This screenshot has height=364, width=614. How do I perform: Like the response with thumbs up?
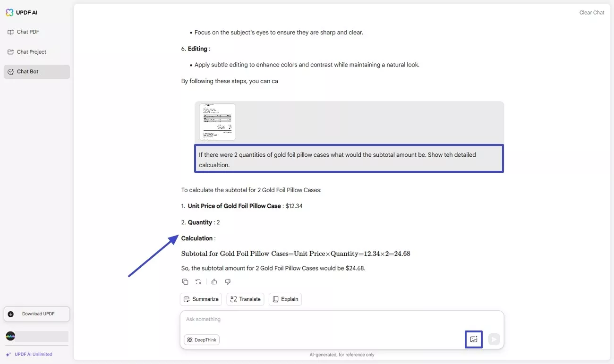[x=214, y=282]
